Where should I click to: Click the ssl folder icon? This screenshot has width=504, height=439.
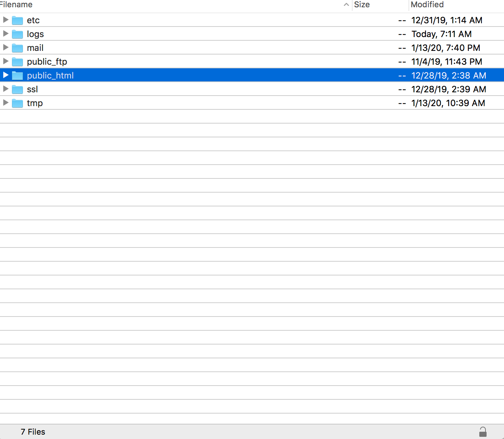pos(17,89)
